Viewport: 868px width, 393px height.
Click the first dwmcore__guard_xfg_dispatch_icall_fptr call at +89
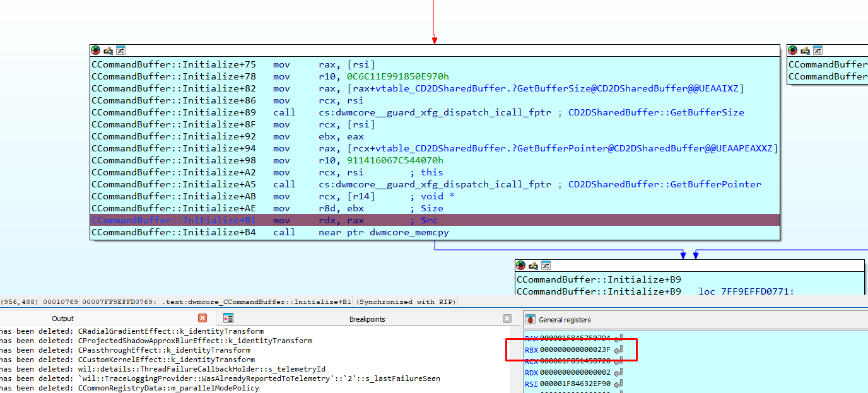(435, 112)
